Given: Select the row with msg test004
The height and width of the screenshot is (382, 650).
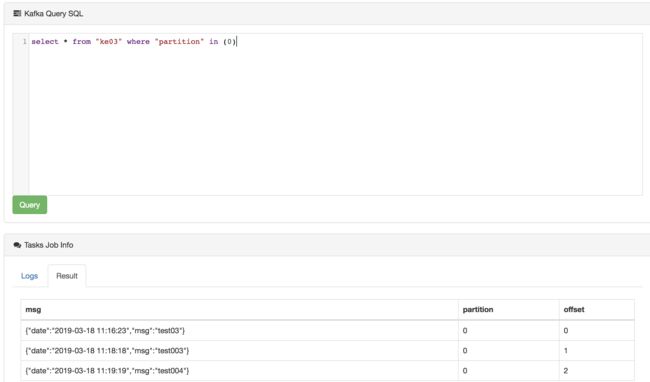Looking at the screenshot, I should [327, 371].
